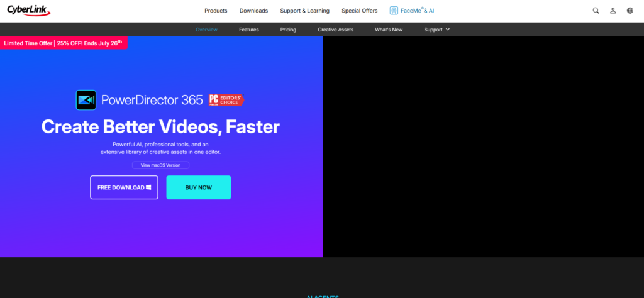Open the Creative Assets tab
Viewport: 644px width, 298px height.
point(336,30)
